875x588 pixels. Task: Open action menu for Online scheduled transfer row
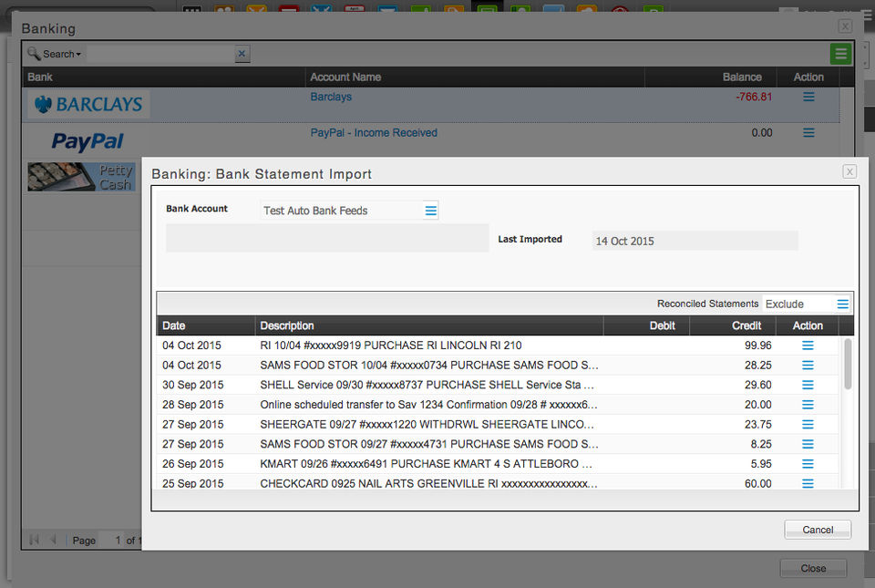[808, 405]
